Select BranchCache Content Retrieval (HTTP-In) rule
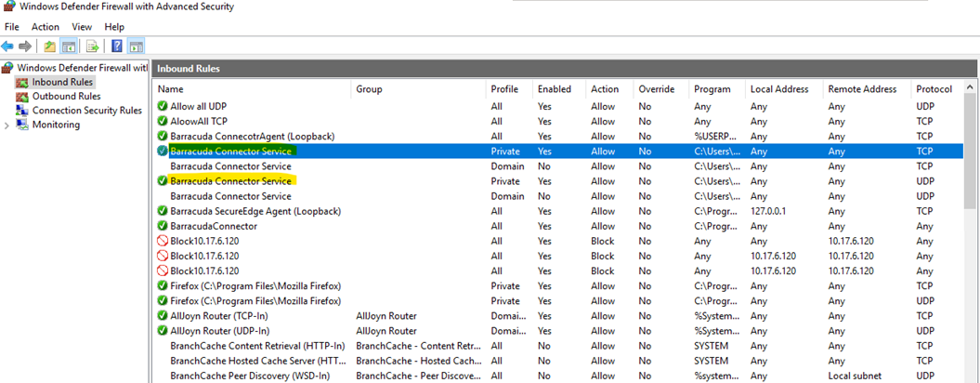The width and height of the screenshot is (980, 383). pyautogui.click(x=257, y=346)
